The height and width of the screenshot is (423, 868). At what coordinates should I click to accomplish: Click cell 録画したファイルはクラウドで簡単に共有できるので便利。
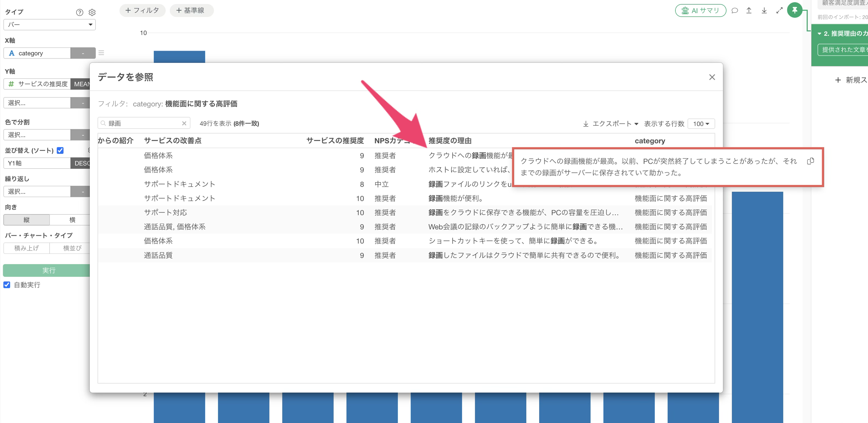525,255
